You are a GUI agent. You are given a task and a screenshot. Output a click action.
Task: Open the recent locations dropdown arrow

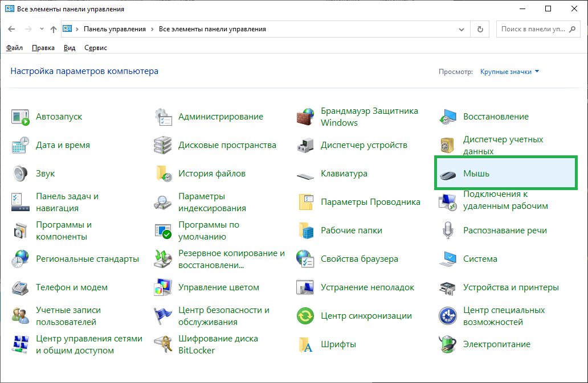point(42,29)
